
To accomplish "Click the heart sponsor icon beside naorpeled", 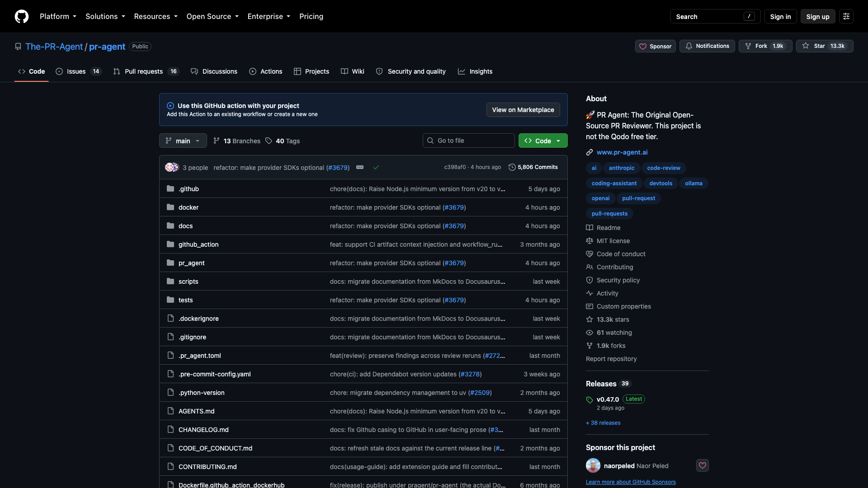I will coord(703,465).
